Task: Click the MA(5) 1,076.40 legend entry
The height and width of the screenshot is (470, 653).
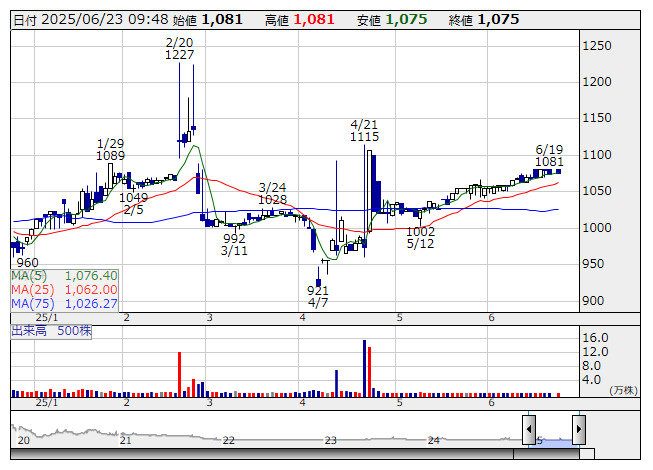Action: [x=64, y=276]
